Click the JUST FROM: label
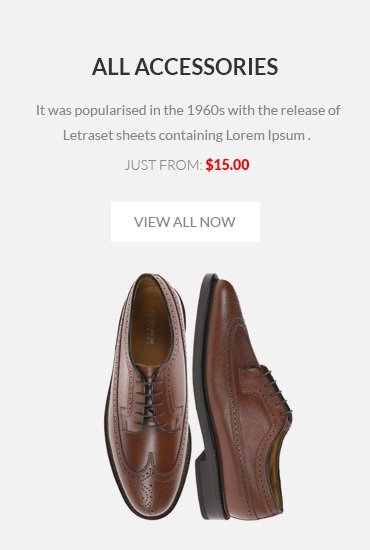The height and width of the screenshot is (550, 370). tap(163, 165)
